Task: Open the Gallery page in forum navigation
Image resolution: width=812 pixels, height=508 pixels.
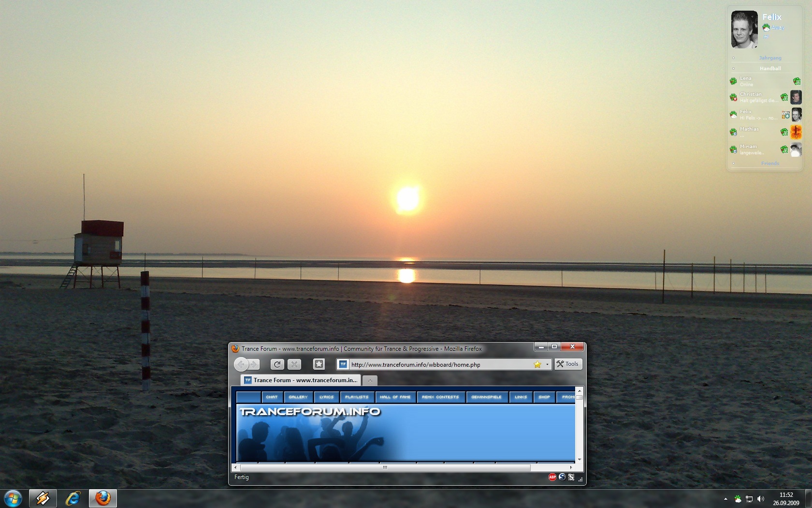Action: pyautogui.click(x=298, y=397)
